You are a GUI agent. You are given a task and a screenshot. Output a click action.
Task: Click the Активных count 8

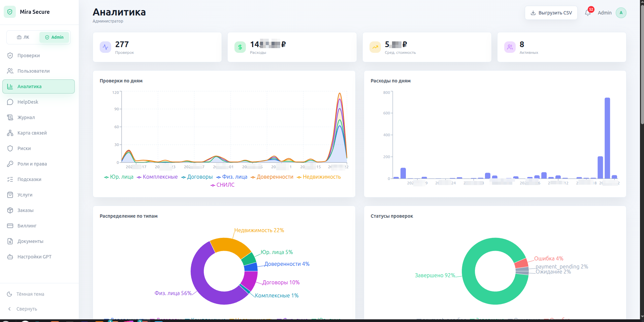coord(522,44)
